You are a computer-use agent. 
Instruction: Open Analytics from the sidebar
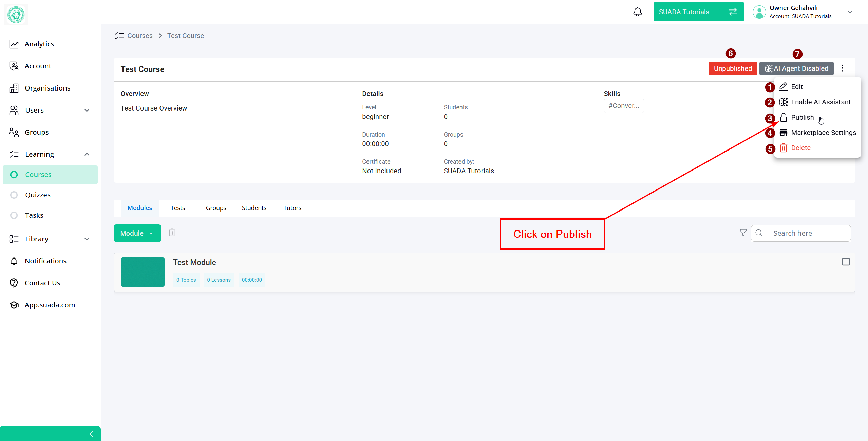[39, 44]
